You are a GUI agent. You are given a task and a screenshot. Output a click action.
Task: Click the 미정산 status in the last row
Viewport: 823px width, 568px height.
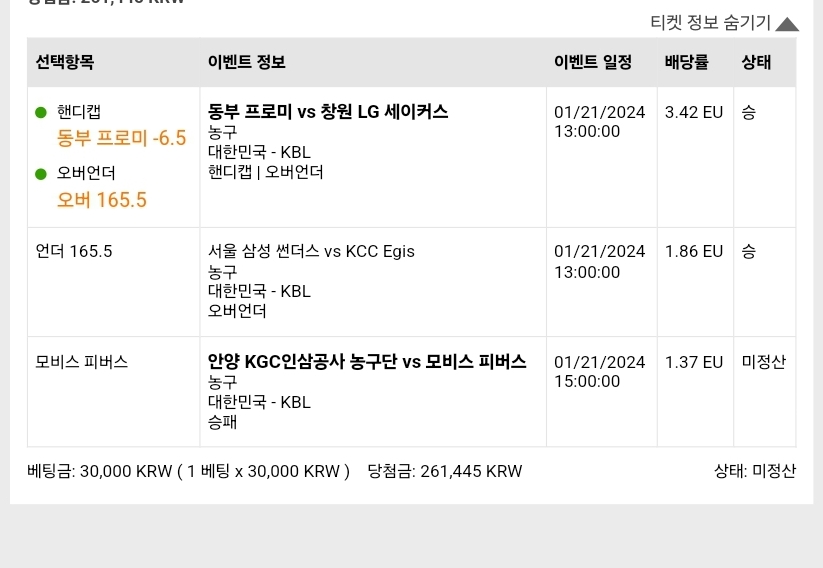764,362
